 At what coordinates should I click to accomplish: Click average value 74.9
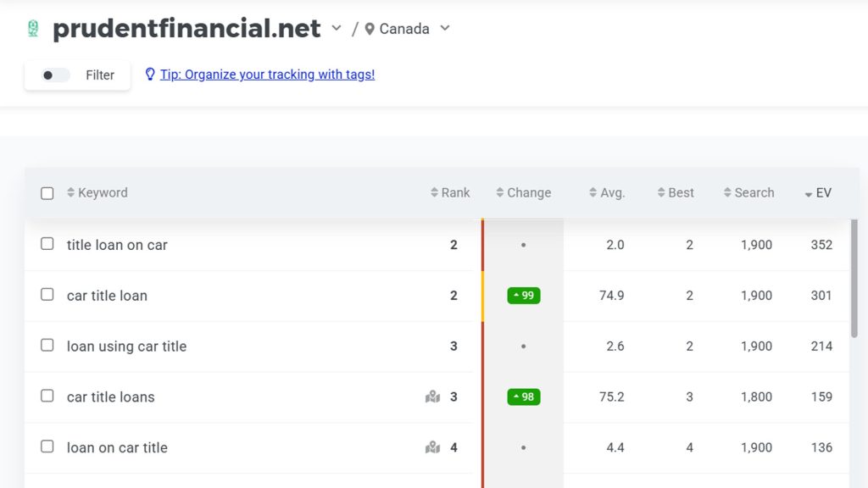612,296
